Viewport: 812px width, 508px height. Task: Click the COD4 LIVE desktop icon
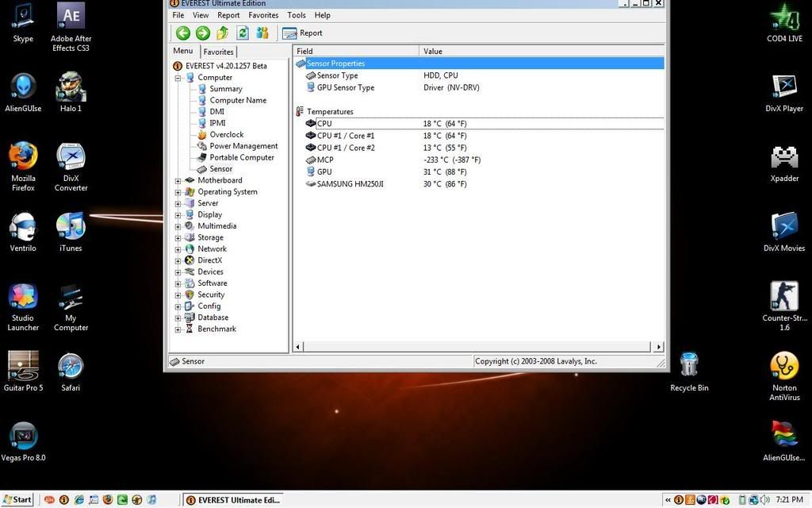click(784, 23)
